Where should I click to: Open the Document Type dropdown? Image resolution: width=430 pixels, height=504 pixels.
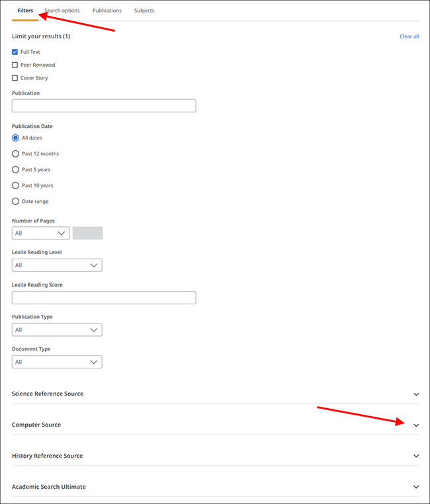point(57,362)
